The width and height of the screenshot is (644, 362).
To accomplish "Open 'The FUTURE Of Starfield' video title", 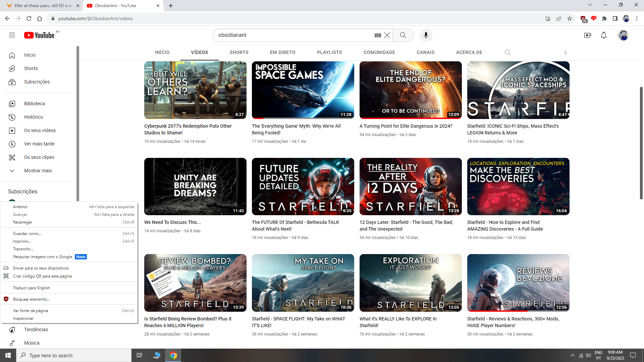I will pyautogui.click(x=295, y=226).
